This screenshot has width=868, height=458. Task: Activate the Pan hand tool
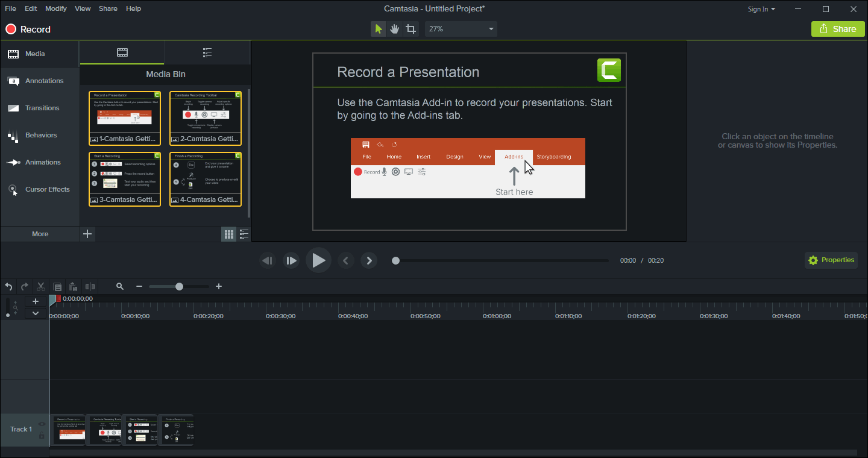395,29
